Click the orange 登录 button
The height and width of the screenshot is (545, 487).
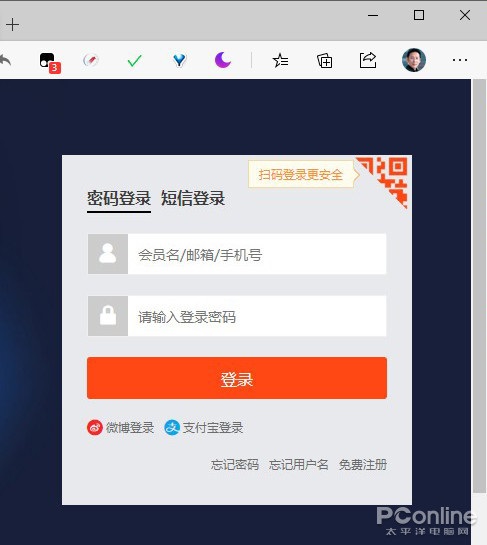pos(237,378)
